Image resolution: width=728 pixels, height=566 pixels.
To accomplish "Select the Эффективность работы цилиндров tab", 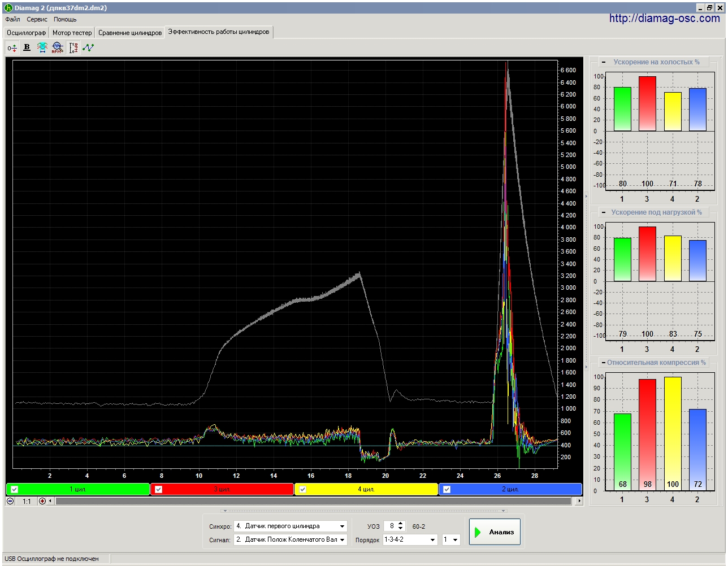I will (219, 32).
